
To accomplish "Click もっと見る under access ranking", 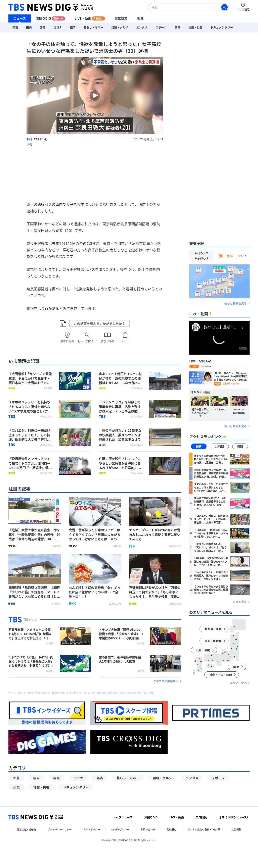I will click(241, 602).
